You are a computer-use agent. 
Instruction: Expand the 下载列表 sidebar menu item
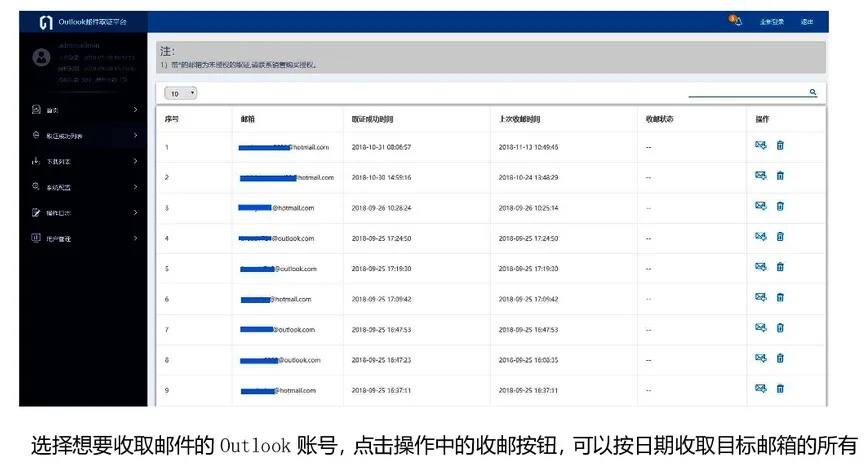84,161
